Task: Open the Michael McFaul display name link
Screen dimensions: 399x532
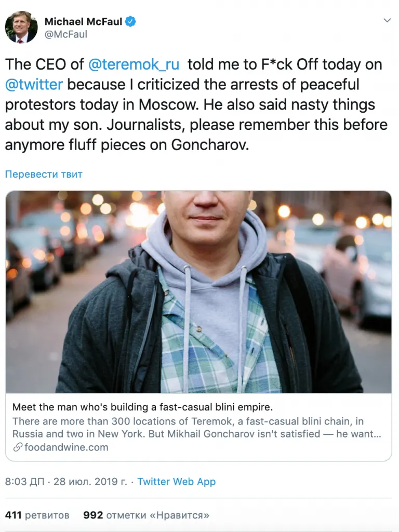Action: [83, 21]
